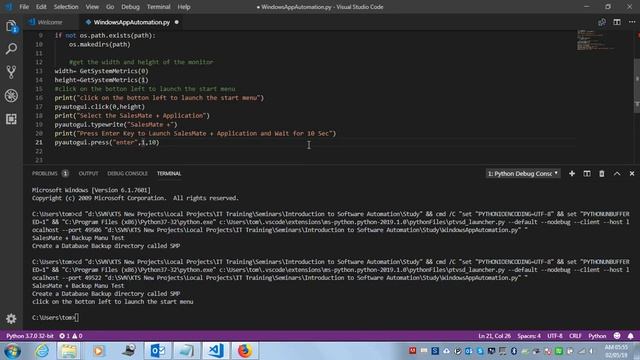Click line number 16 in the gutter
This screenshot has height=360, width=640.
pyautogui.click(x=39, y=98)
